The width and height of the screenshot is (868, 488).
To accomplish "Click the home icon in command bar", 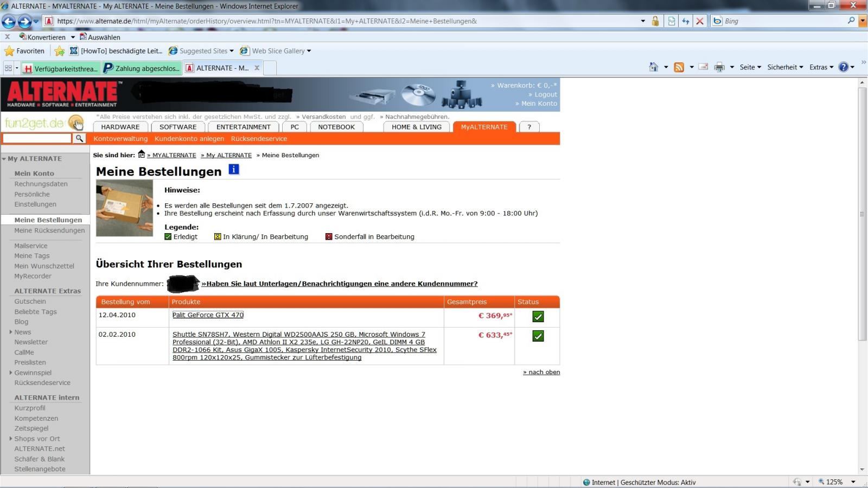I will coord(654,67).
